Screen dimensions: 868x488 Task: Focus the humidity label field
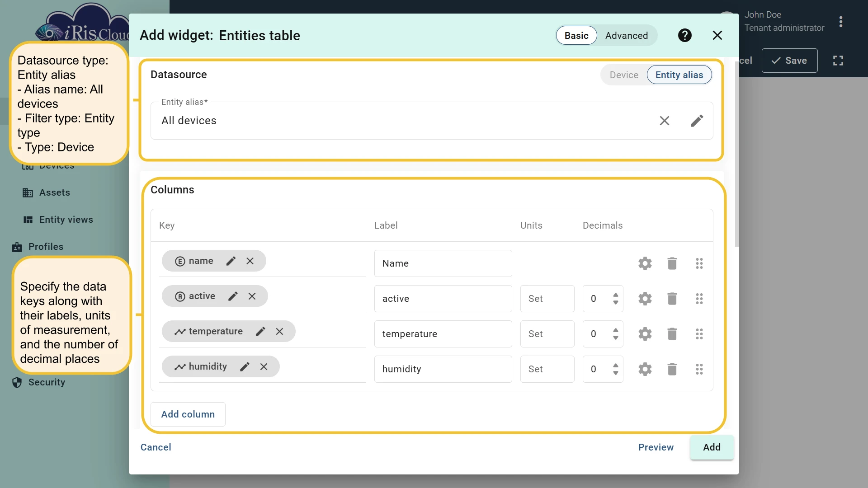(443, 369)
